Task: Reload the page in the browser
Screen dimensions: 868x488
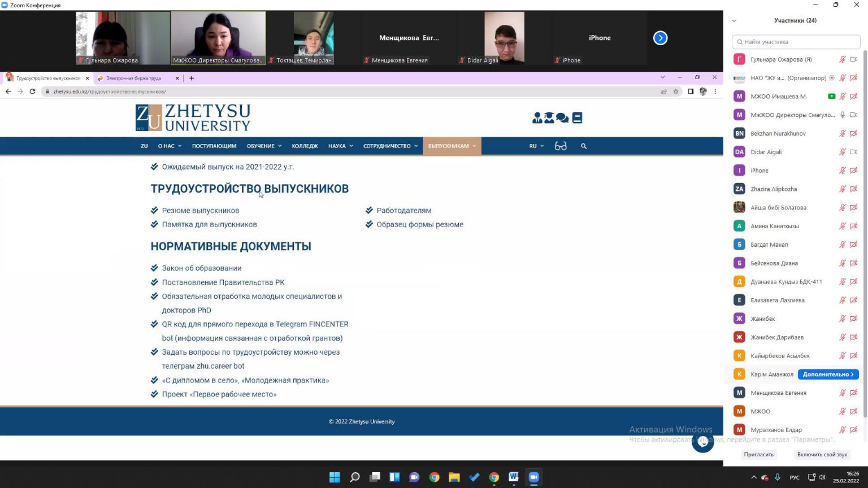Action: [32, 91]
